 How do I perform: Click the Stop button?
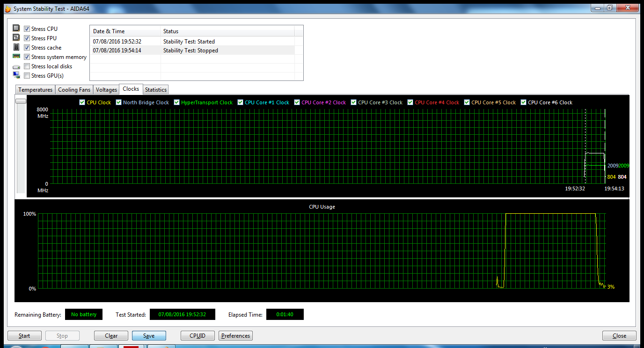coord(62,336)
